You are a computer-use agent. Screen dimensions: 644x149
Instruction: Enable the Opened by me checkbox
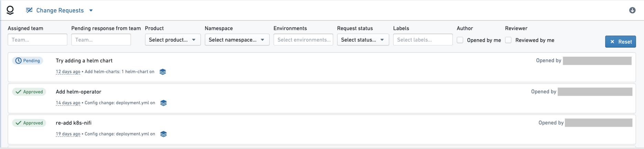[x=460, y=40]
